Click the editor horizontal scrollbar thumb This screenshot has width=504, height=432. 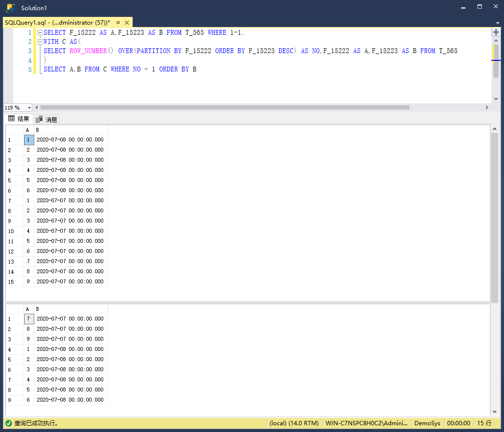pyautogui.click(x=225, y=108)
